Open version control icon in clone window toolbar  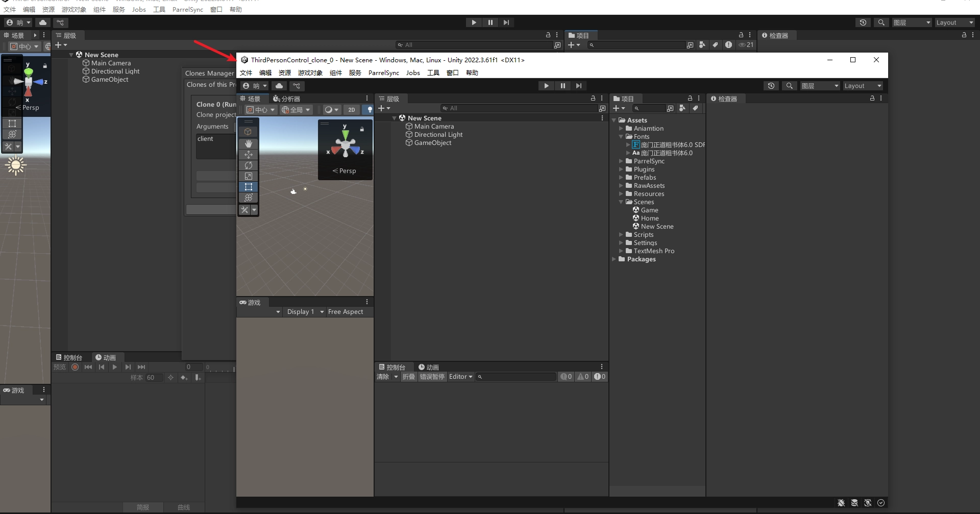coord(297,86)
